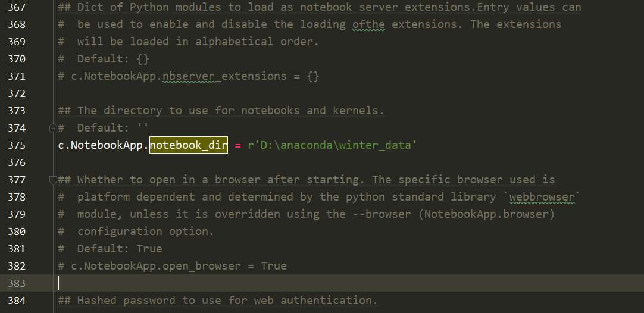The image size is (644, 313).
Task: Click the c.NotebookApp.open_browser = True line
Action: (x=172, y=266)
